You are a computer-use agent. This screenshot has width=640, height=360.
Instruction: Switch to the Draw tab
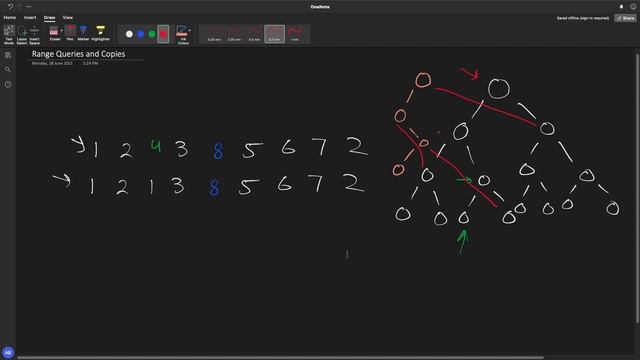49,18
